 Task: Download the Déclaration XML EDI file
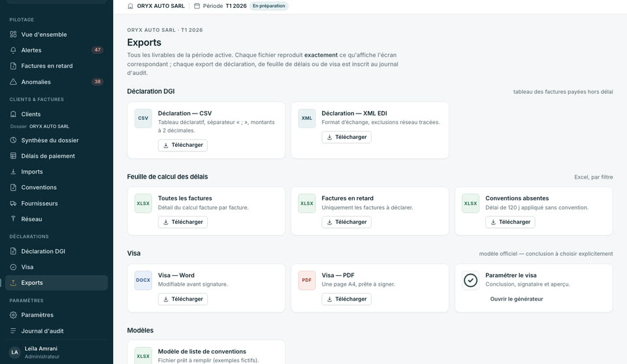pos(346,137)
